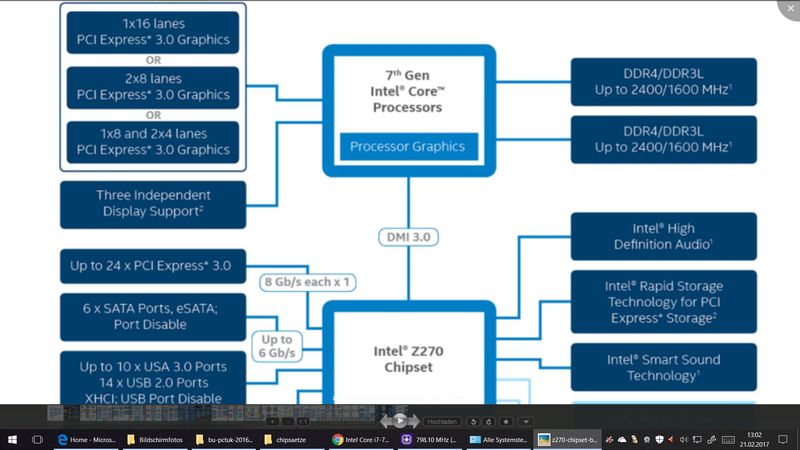Screen dimensions: 800x450
Task: Open the Bildschirmfotos folder window
Action: 155,439
